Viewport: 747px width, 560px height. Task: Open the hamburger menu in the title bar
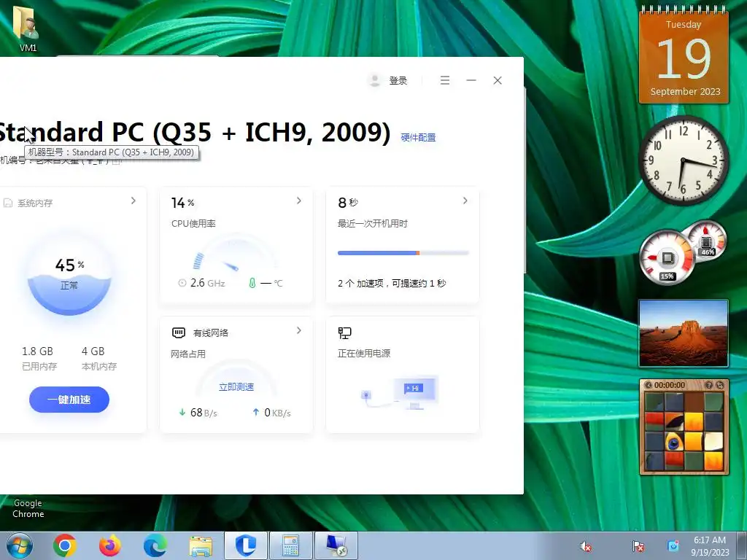[x=445, y=80]
